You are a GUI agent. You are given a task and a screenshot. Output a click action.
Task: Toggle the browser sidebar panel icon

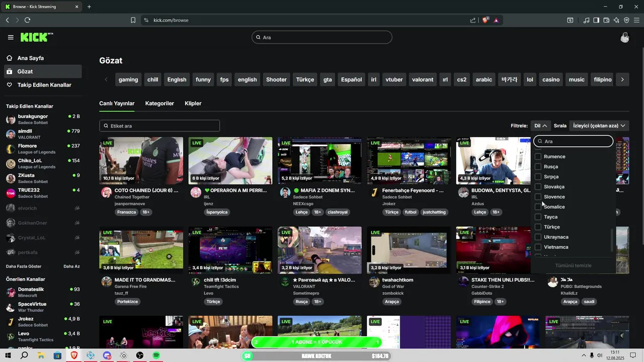(x=596, y=20)
